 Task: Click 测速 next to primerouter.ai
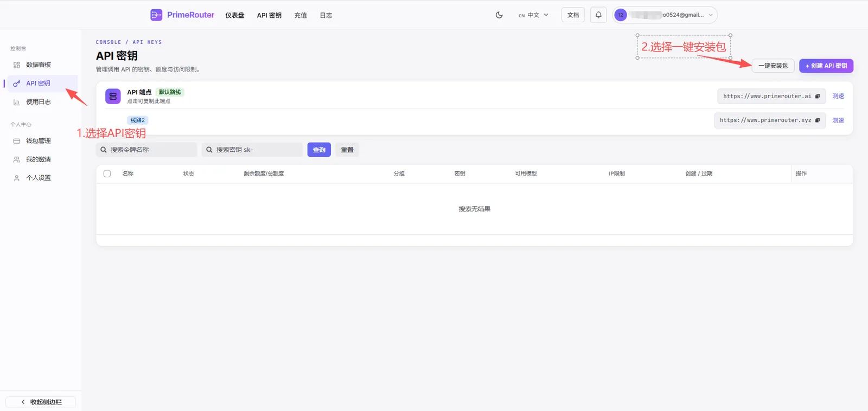click(x=838, y=97)
